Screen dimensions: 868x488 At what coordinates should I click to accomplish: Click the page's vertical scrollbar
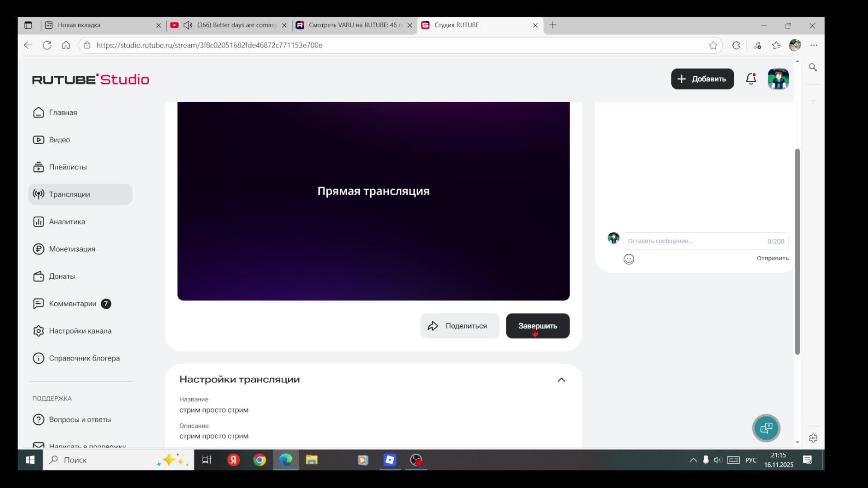click(797, 251)
